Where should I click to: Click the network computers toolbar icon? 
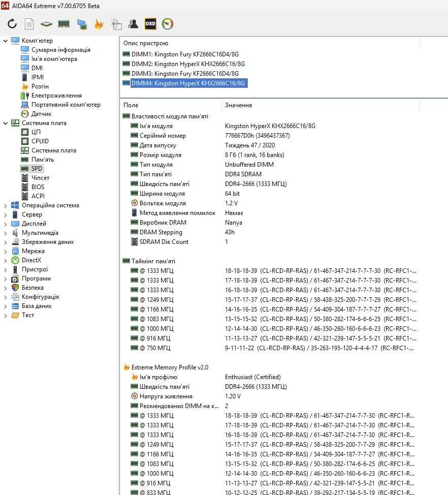tap(82, 24)
